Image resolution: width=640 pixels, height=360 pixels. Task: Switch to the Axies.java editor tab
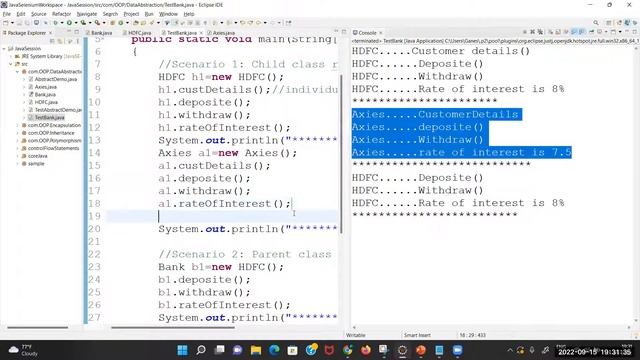[x=221, y=33]
